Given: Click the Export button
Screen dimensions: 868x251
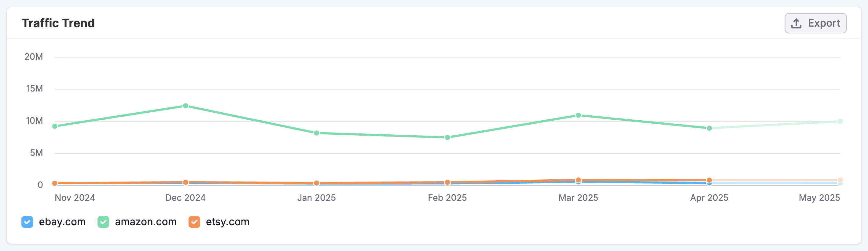Looking at the screenshot, I should 815,23.
